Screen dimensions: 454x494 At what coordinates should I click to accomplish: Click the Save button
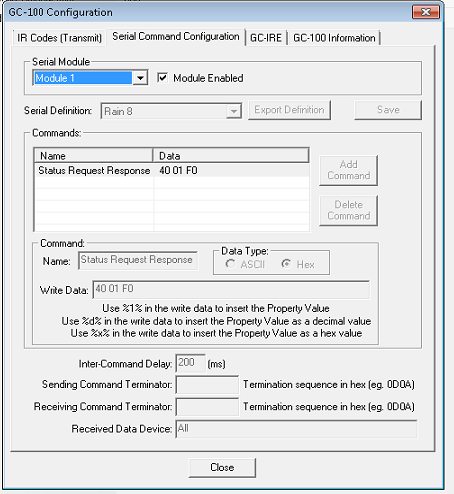coord(388,110)
